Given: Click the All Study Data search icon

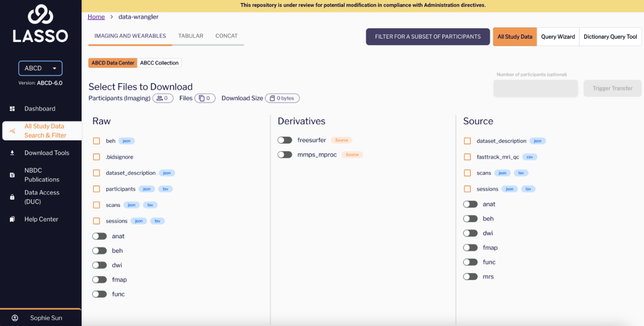Looking at the screenshot, I should coord(12,131).
